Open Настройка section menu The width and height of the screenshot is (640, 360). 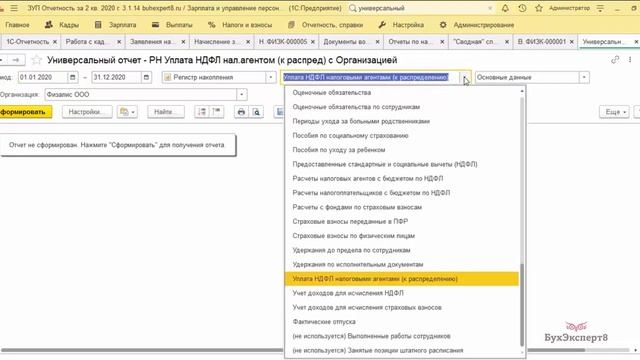(401, 25)
